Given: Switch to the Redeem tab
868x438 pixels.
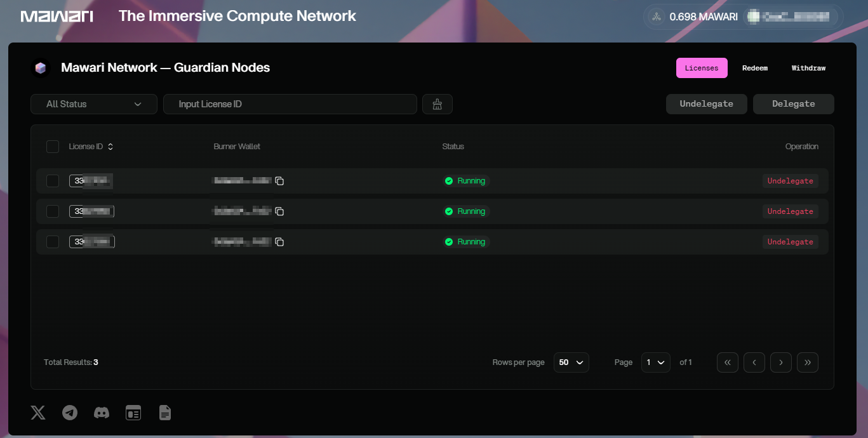Looking at the screenshot, I should 755,68.
